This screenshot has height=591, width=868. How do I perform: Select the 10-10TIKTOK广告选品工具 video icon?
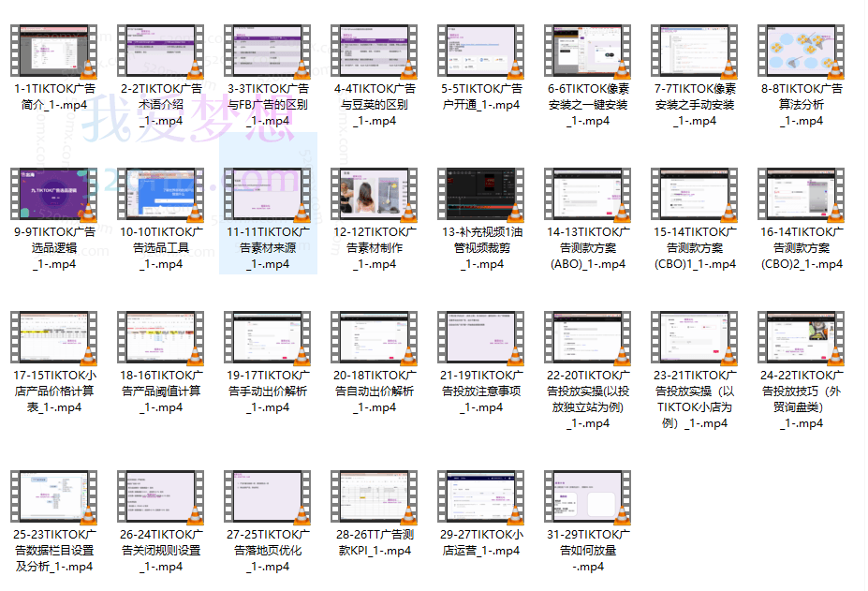tap(161, 195)
